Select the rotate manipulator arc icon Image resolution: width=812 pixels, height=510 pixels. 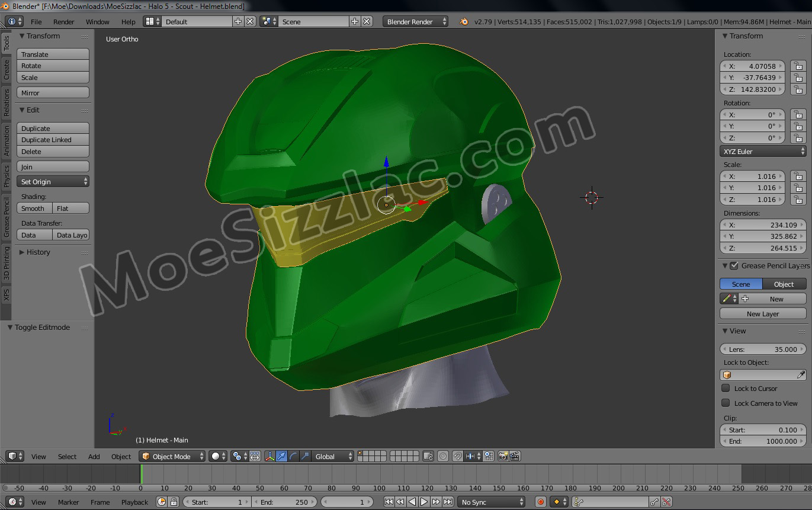pos(293,456)
